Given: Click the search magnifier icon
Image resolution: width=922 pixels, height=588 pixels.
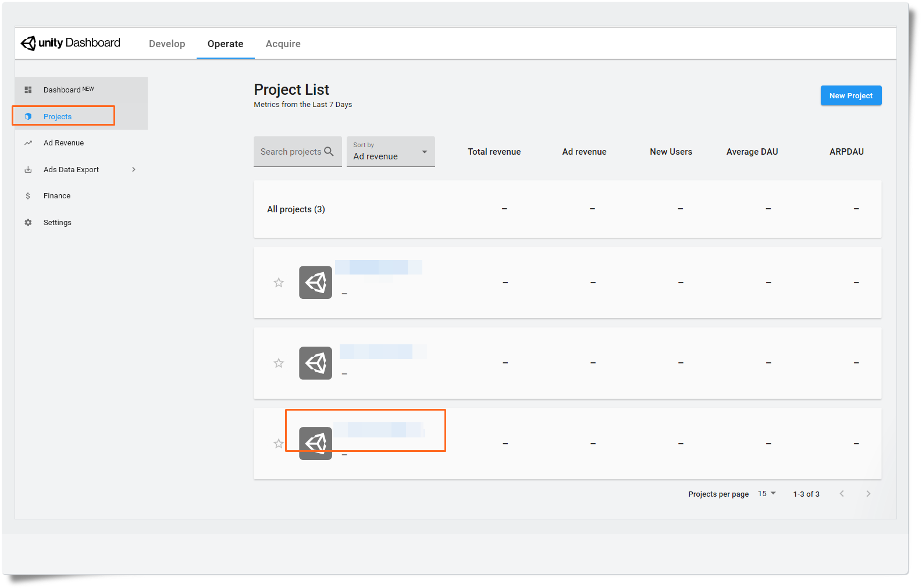Looking at the screenshot, I should tap(329, 151).
